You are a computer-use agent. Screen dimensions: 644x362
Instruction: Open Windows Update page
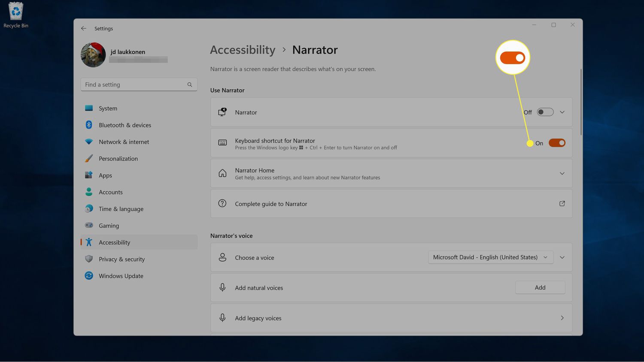(x=139, y=275)
